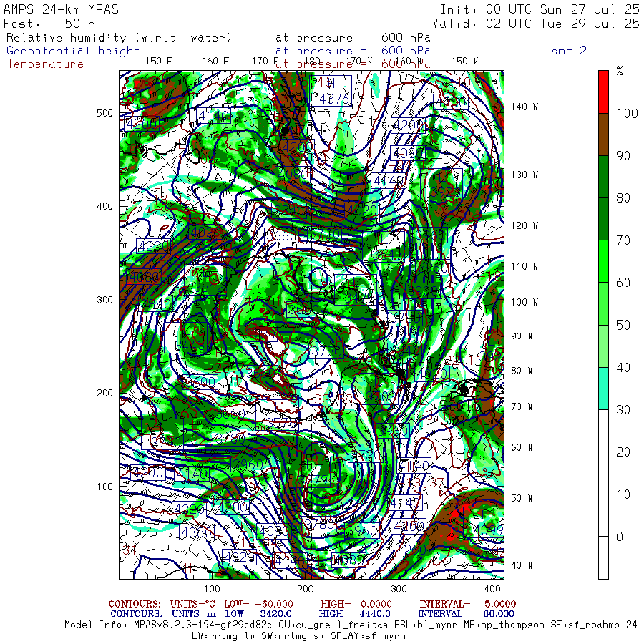
Task: Click the 'LOW= 3420.0' height contour value
Action: pos(258,614)
